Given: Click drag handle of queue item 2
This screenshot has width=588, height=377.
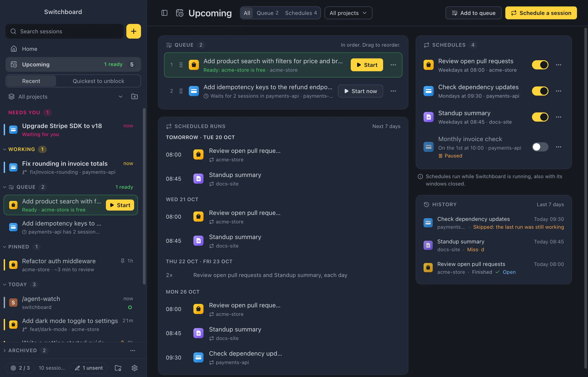Looking at the screenshot, I should tap(181, 91).
